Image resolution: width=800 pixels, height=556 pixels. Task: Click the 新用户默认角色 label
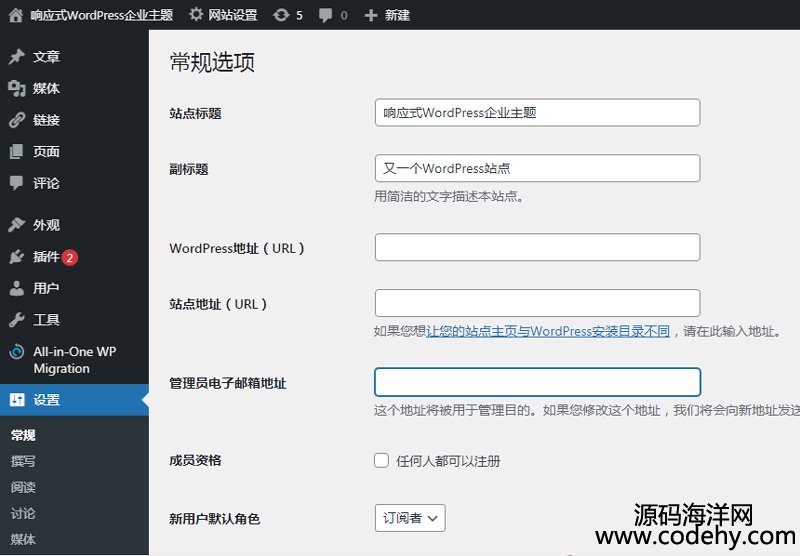(215, 519)
